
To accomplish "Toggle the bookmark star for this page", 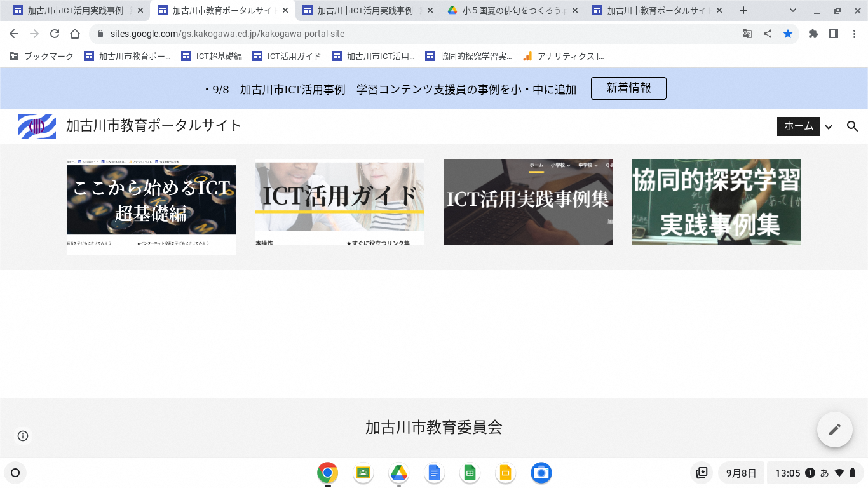I will click(788, 34).
